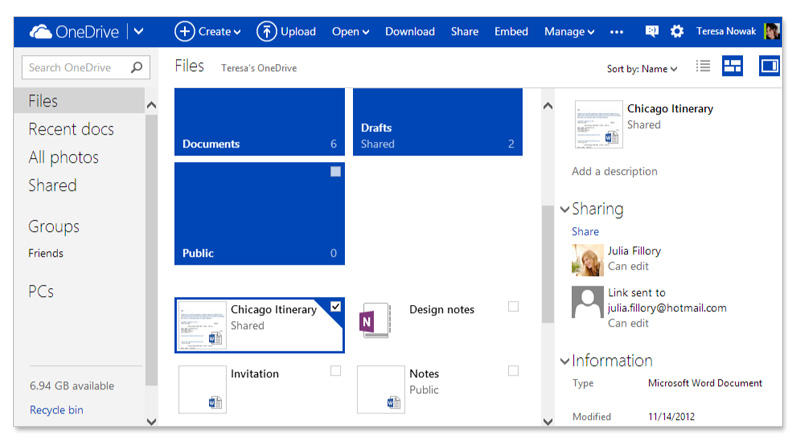Expand the Manage dropdown menu
The height and width of the screenshot is (440, 799).
569,32
